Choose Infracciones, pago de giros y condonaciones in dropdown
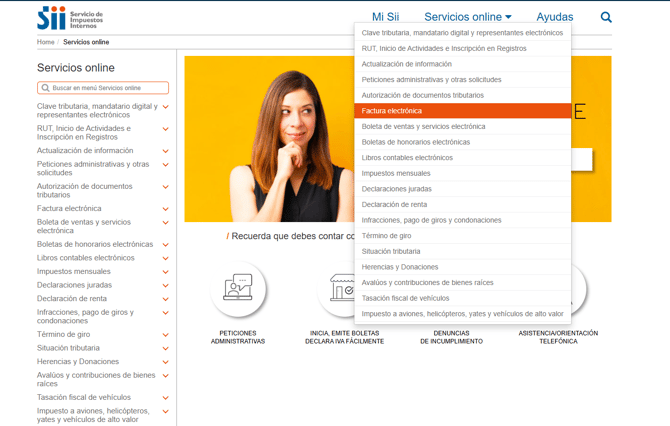 tap(462, 220)
